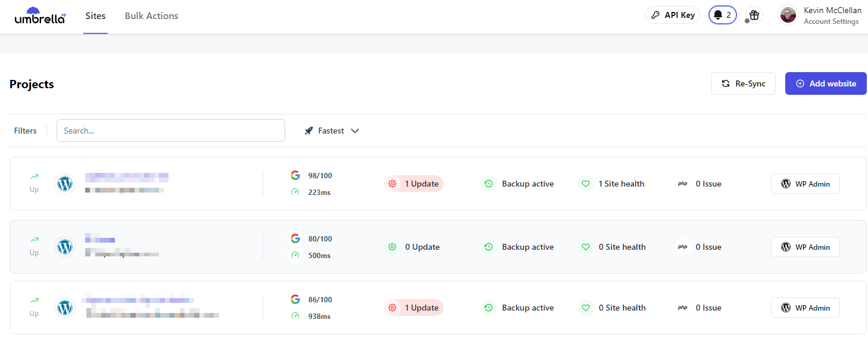Viewport: 868px width, 338px height.
Task: Click speed gauge icon next to 938ms
Action: (x=295, y=316)
